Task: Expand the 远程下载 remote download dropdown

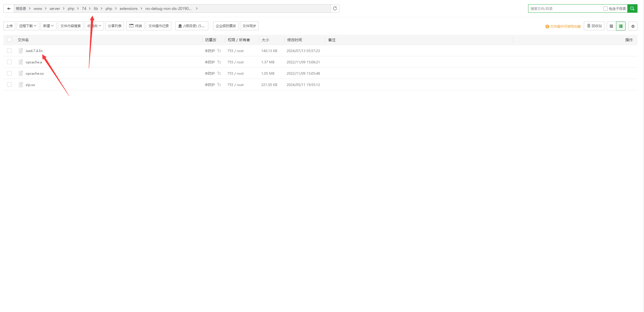Action: point(28,26)
